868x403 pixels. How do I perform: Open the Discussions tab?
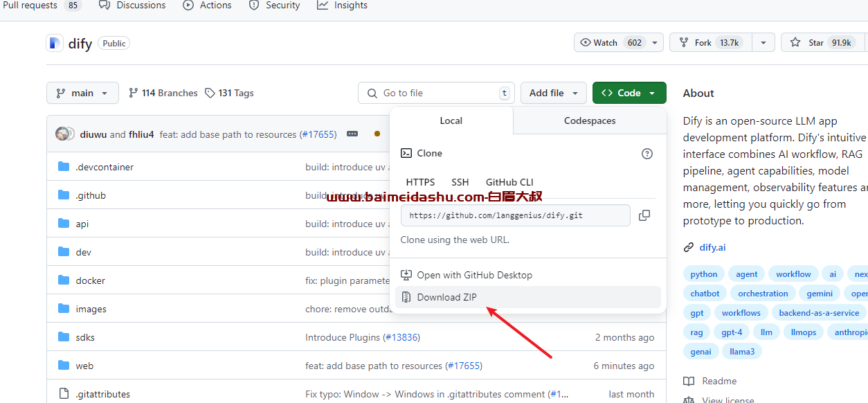click(132, 5)
